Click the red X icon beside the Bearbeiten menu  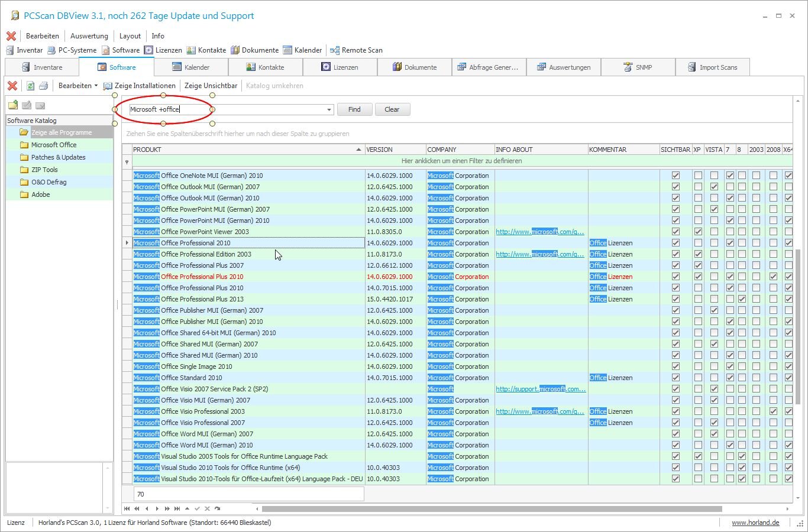click(x=11, y=36)
